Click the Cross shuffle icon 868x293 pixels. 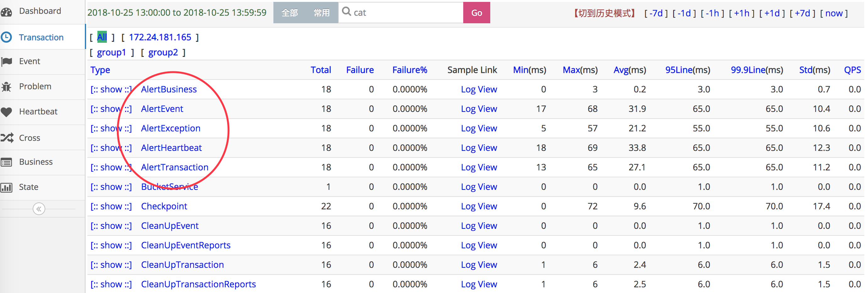tap(7, 138)
